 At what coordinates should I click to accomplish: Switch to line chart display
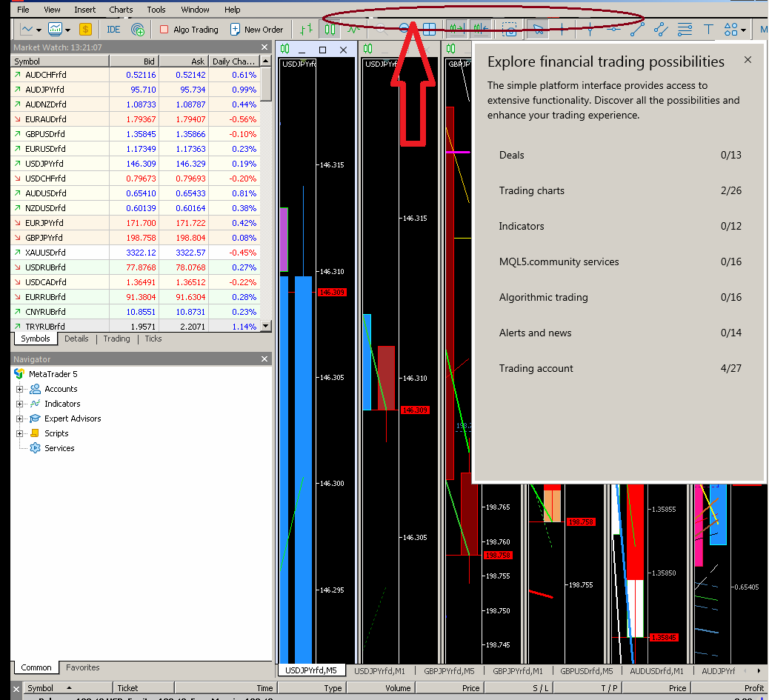[x=353, y=30]
